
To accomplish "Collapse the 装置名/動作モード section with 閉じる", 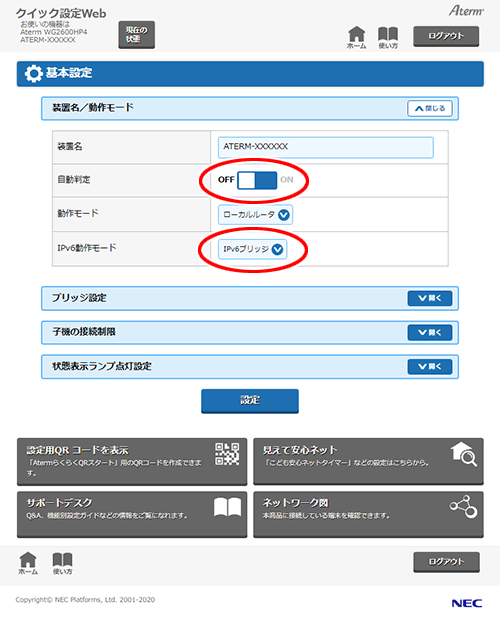I will pyautogui.click(x=430, y=108).
